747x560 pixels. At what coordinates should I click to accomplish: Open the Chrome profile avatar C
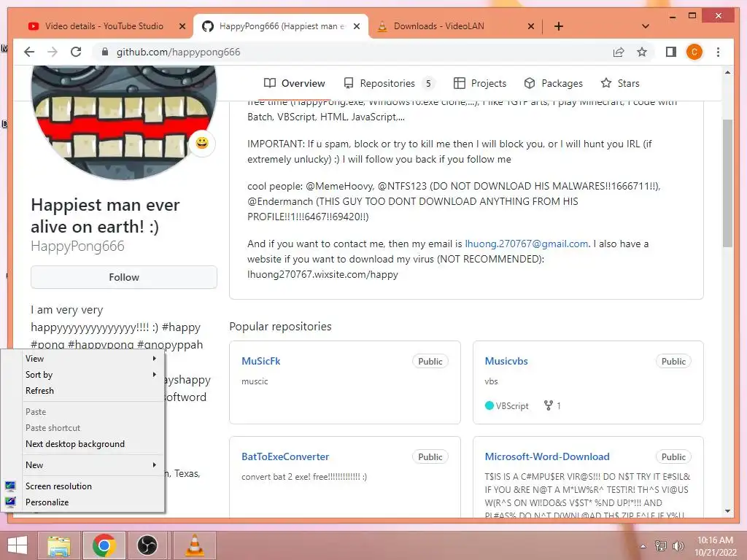pos(694,52)
